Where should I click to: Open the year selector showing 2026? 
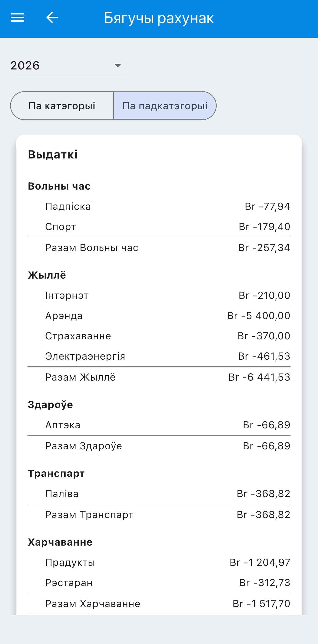(68, 66)
